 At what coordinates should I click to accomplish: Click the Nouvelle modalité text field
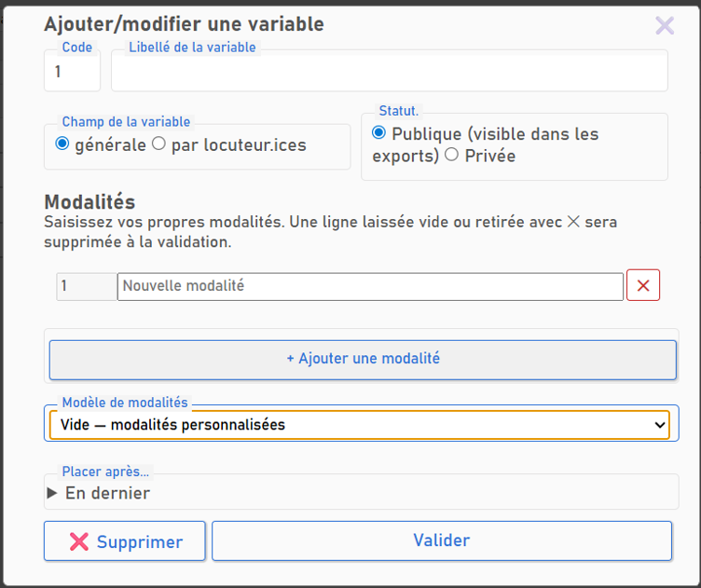pyautogui.click(x=370, y=286)
